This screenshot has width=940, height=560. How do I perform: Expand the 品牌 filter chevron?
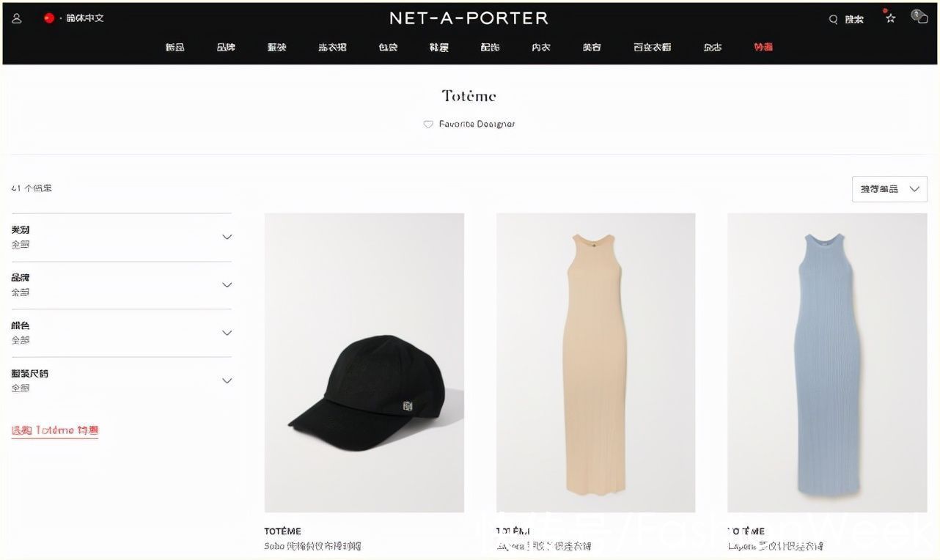point(227,284)
